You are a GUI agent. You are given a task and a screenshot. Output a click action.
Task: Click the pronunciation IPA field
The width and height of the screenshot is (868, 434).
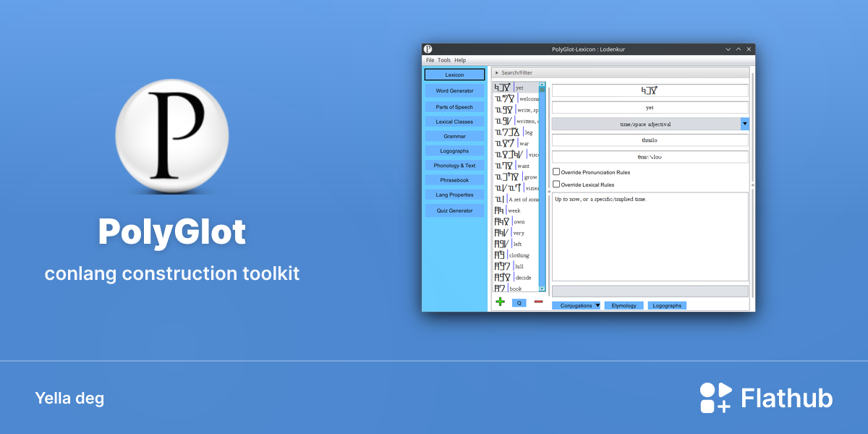coord(650,156)
